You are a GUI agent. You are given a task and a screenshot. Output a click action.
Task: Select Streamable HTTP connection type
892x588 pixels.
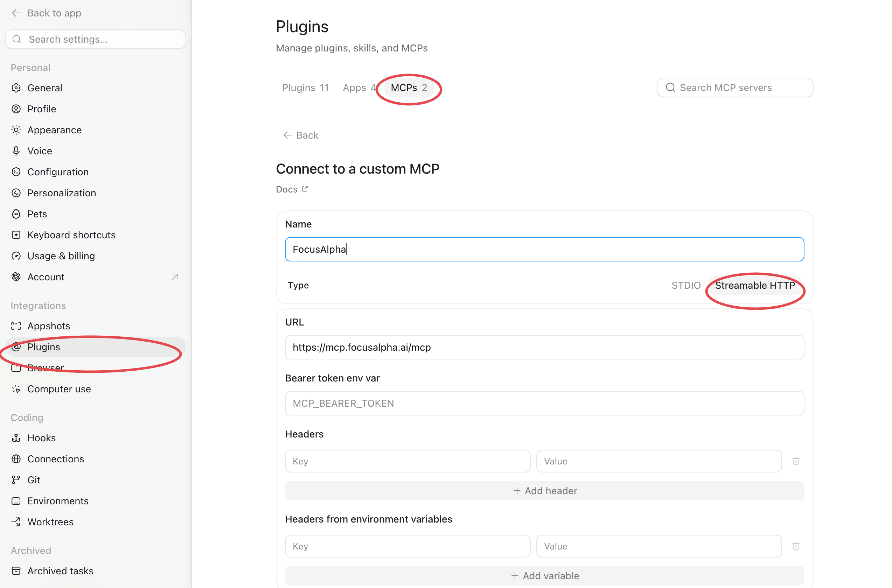(x=755, y=285)
